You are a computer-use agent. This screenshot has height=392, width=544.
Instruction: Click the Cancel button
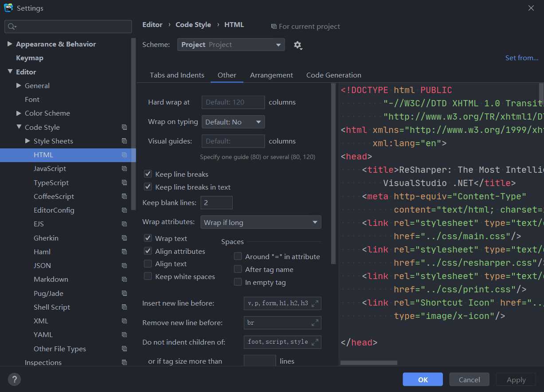pos(470,380)
